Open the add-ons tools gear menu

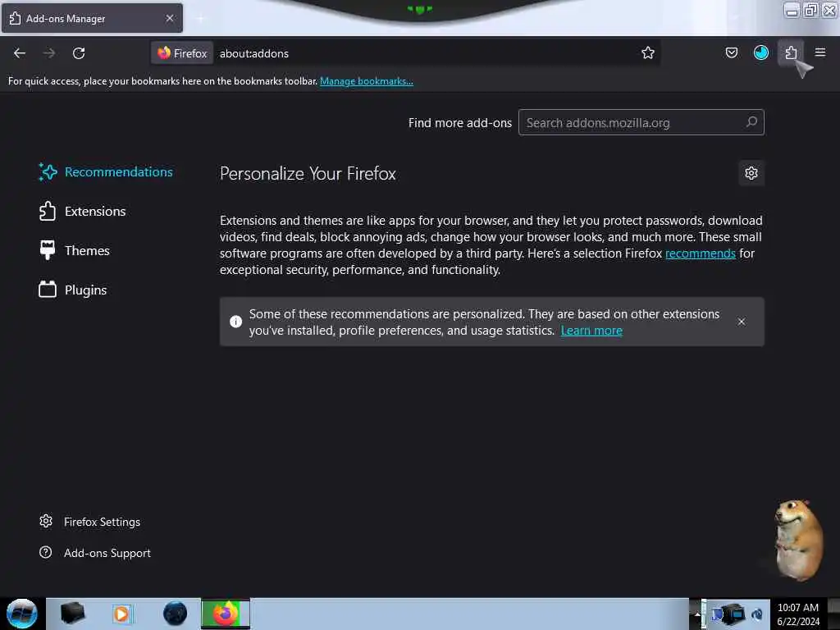751,173
